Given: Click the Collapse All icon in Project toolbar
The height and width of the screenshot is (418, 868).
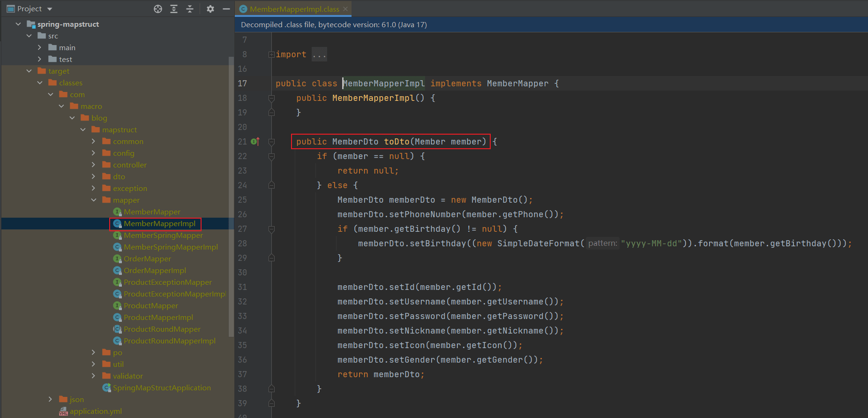Looking at the screenshot, I should (190, 9).
